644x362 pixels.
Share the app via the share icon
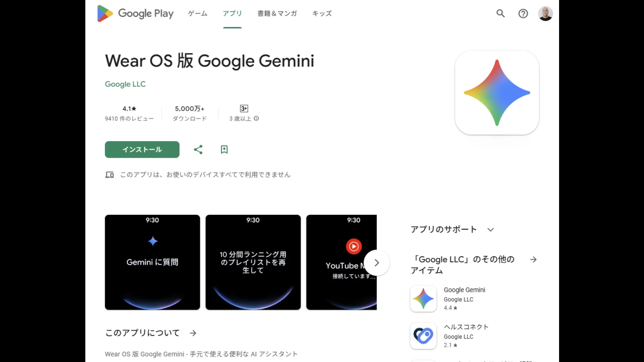(198, 150)
